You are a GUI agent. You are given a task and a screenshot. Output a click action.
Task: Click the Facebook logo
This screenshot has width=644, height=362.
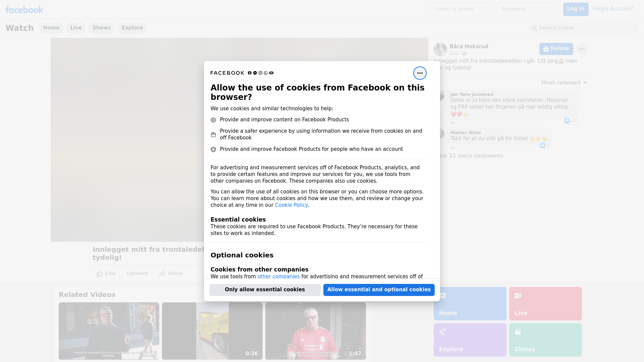pyautogui.click(x=24, y=10)
